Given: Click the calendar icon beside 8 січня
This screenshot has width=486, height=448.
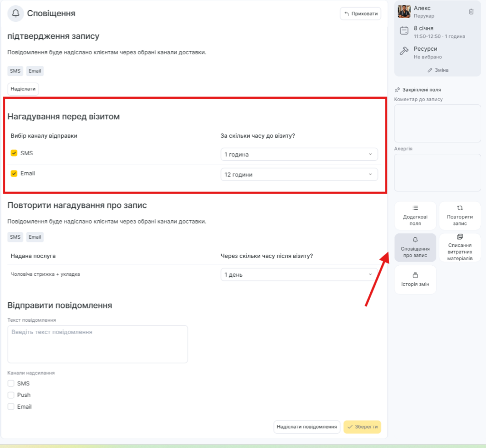Looking at the screenshot, I should 404,31.
